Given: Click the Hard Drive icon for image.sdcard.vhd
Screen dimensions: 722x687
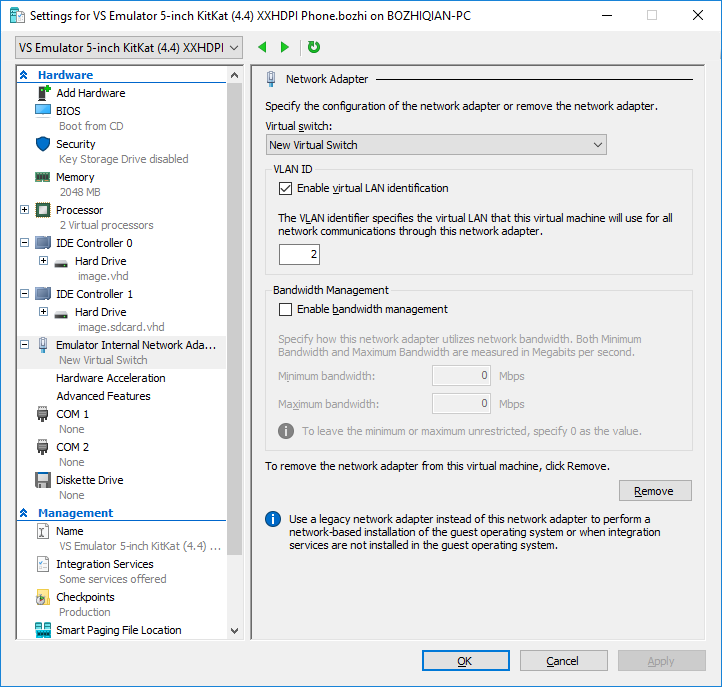Looking at the screenshot, I should 61,314.
